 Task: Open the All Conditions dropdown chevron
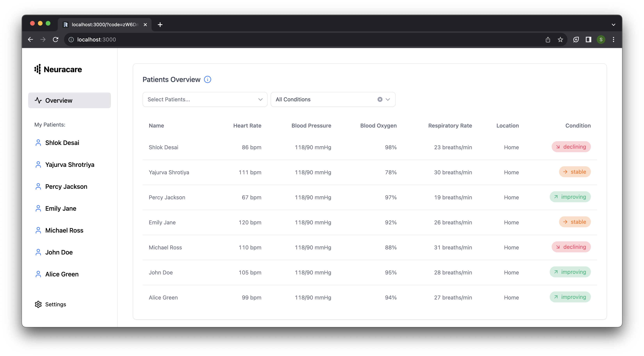[x=388, y=99]
